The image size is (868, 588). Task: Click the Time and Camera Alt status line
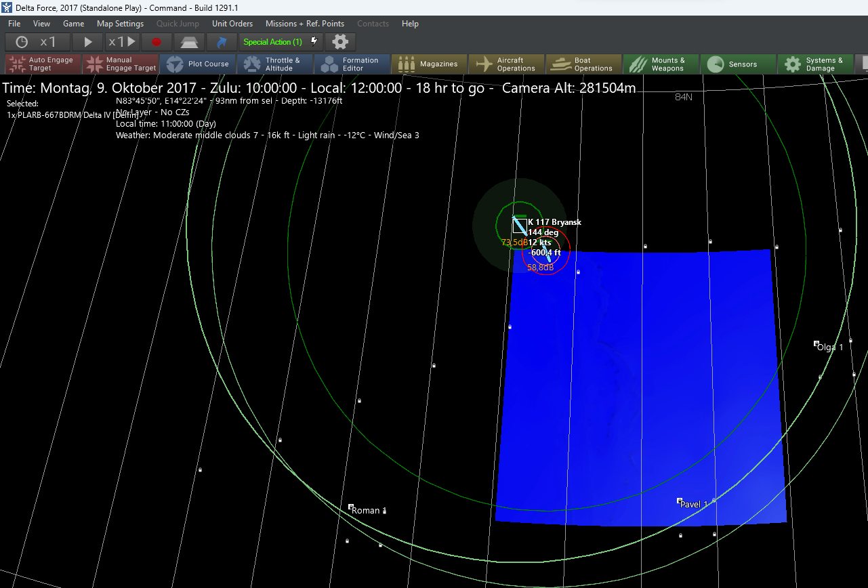(x=319, y=88)
